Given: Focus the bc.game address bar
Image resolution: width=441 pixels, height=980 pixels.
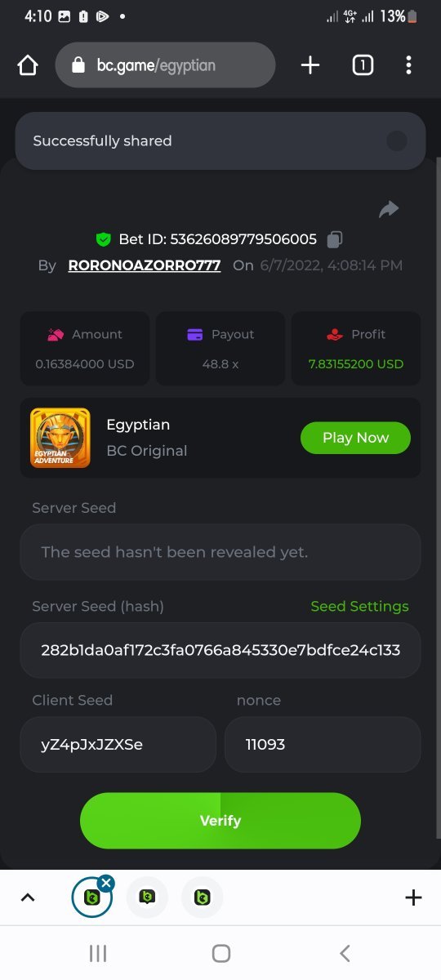Looking at the screenshot, I should pos(166,65).
